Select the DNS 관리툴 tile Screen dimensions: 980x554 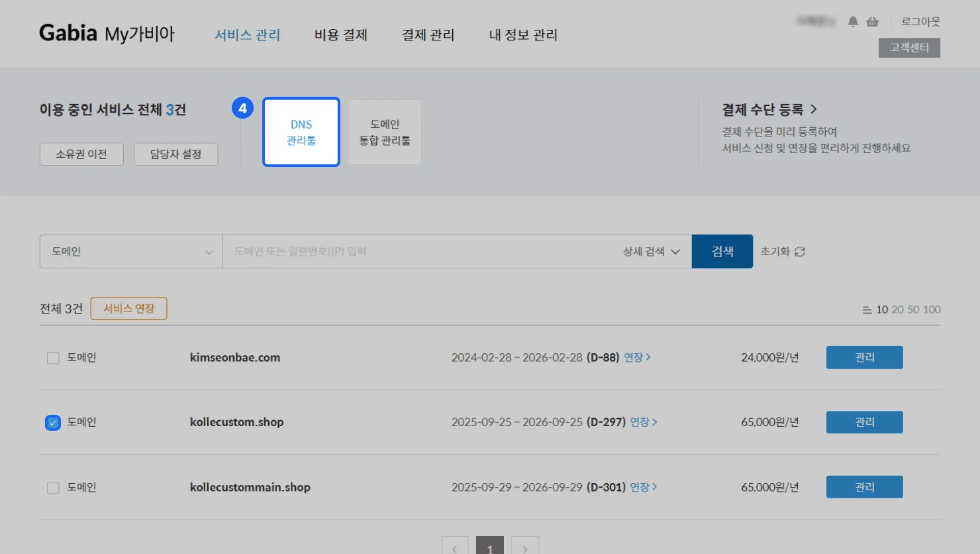301,132
